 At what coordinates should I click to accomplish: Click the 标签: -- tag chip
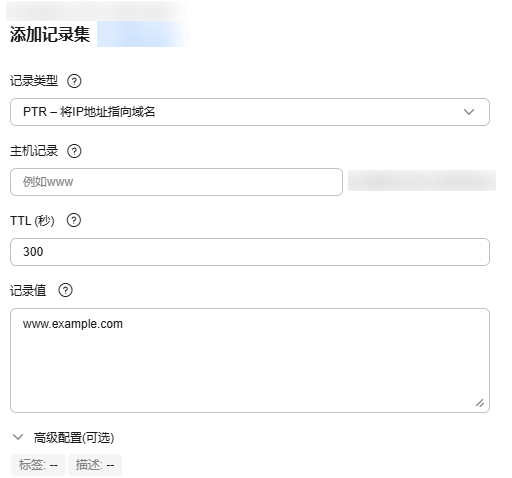(x=38, y=465)
